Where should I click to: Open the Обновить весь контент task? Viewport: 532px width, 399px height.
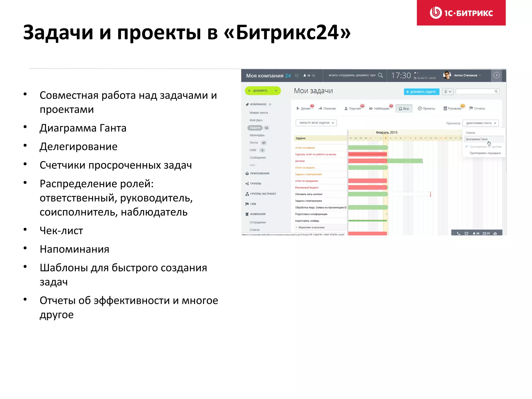[x=309, y=194]
